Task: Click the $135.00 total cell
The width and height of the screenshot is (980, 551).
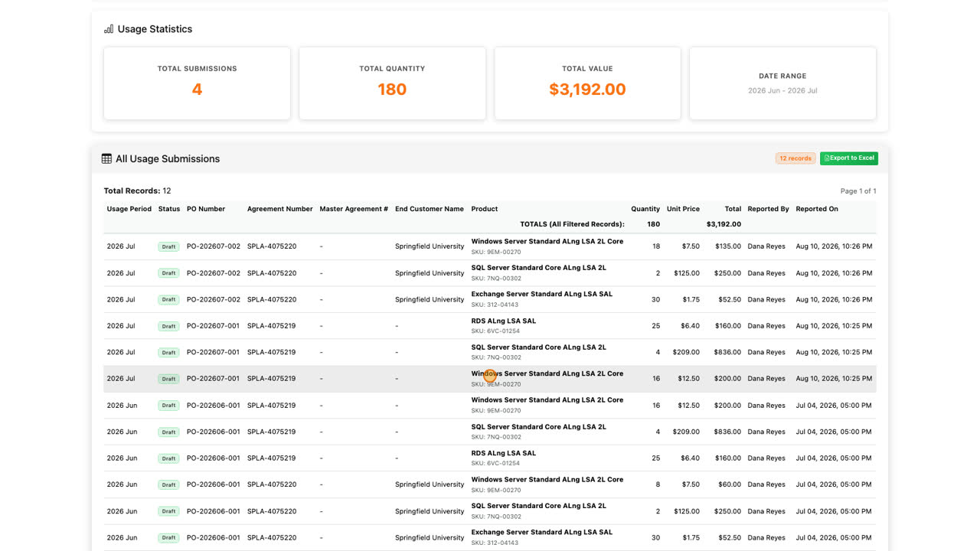Action: click(728, 246)
